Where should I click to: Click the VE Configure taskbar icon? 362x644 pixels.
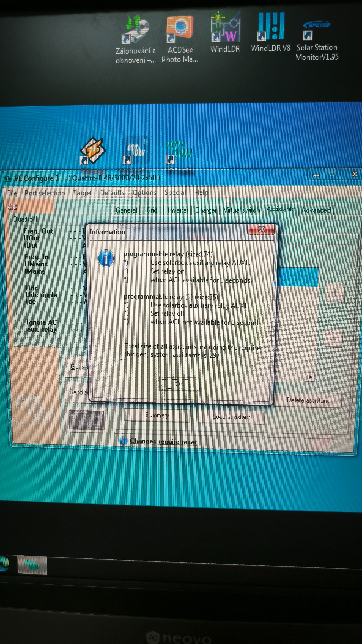[x=32, y=565]
